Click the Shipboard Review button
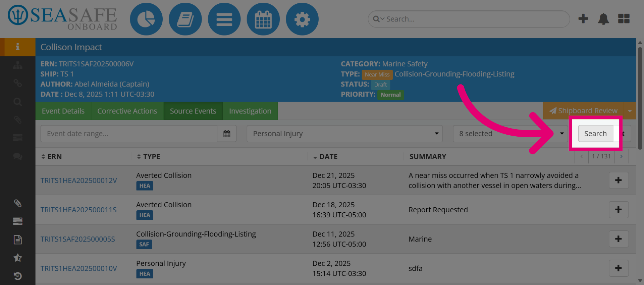 (x=583, y=111)
